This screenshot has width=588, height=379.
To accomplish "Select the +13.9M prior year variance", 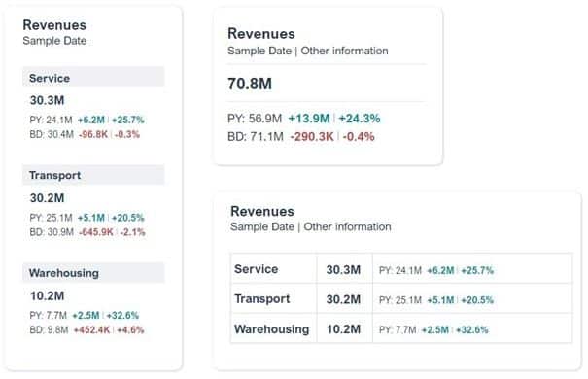I will (309, 119).
